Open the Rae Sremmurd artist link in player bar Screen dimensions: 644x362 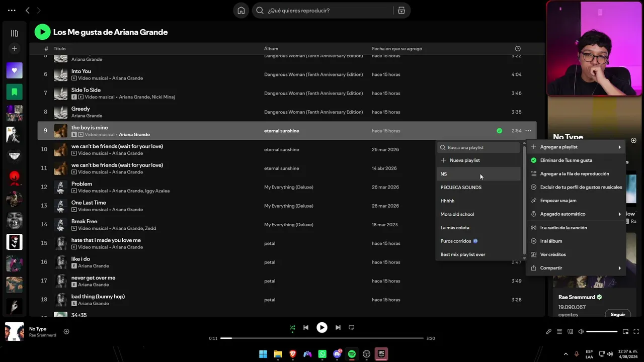pyautogui.click(x=43, y=335)
